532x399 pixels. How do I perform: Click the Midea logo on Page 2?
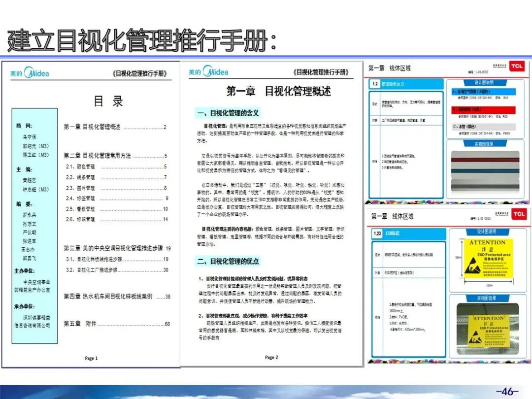click(x=209, y=71)
